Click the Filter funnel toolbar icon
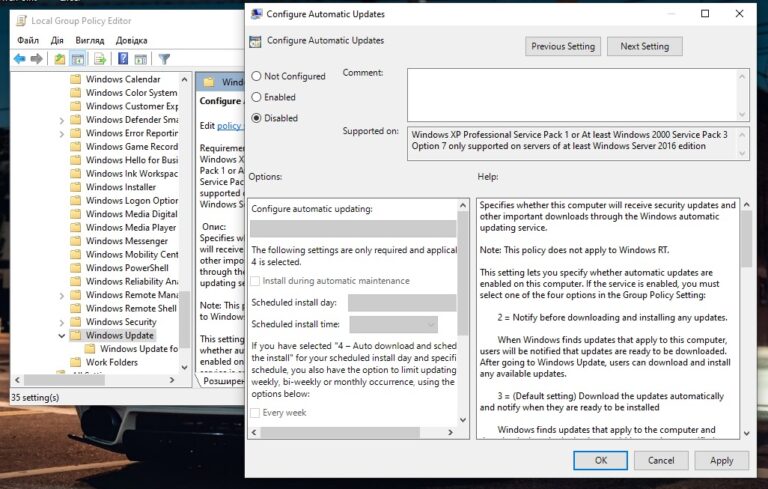Viewport: 768px width, 489px height. tap(165, 59)
